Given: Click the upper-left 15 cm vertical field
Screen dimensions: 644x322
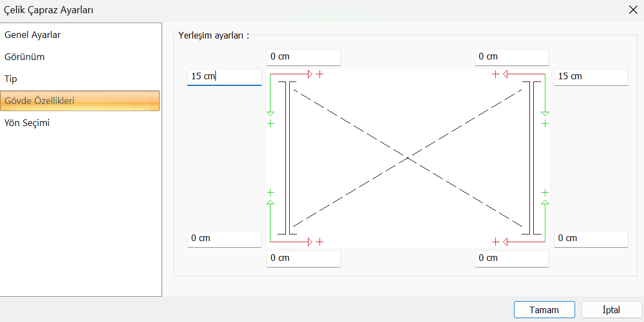Looking at the screenshot, I should [x=224, y=77].
